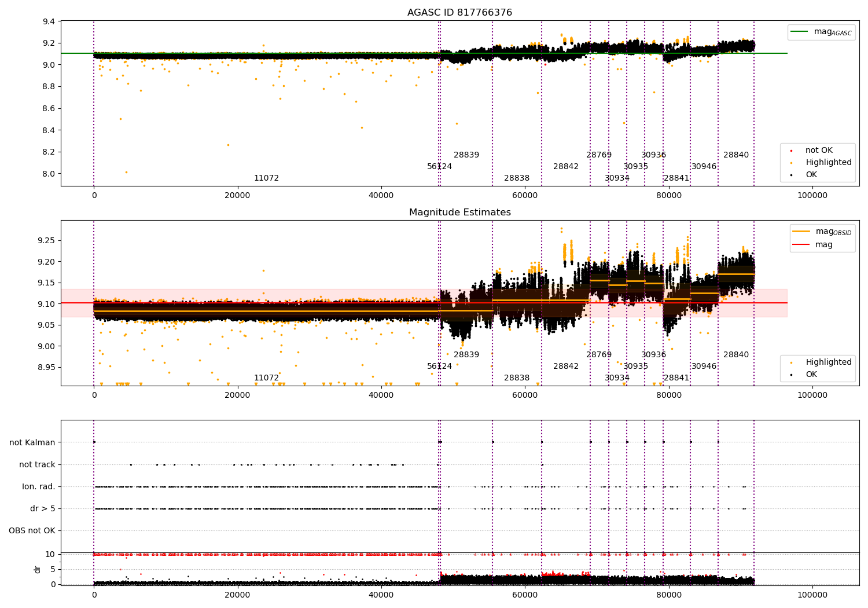
Task: Click the 8.0 y-axis tick label
Action: (49, 174)
